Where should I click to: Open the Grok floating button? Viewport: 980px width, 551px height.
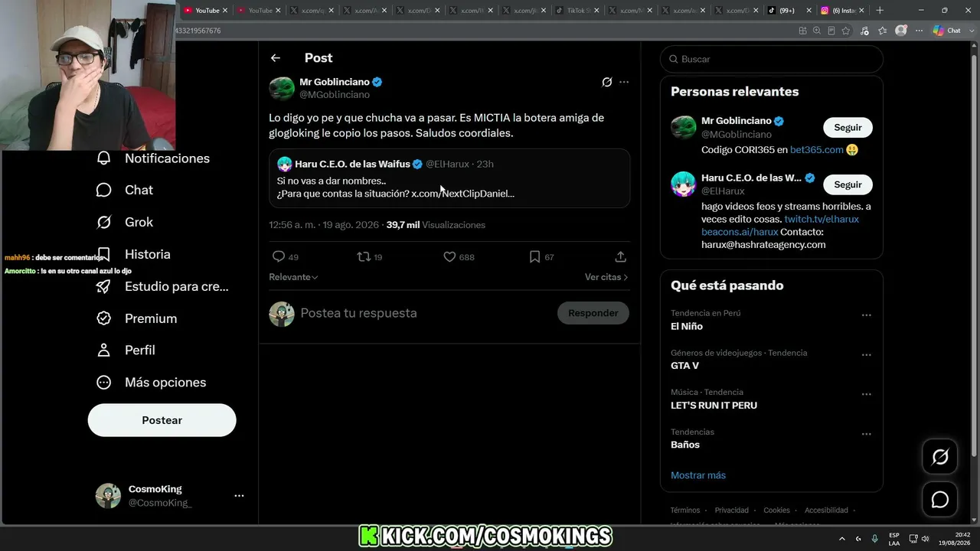coord(940,457)
